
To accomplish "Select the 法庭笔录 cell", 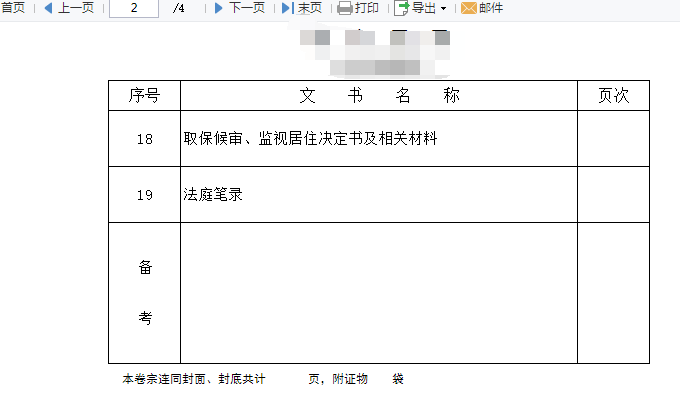I will click(379, 194).
